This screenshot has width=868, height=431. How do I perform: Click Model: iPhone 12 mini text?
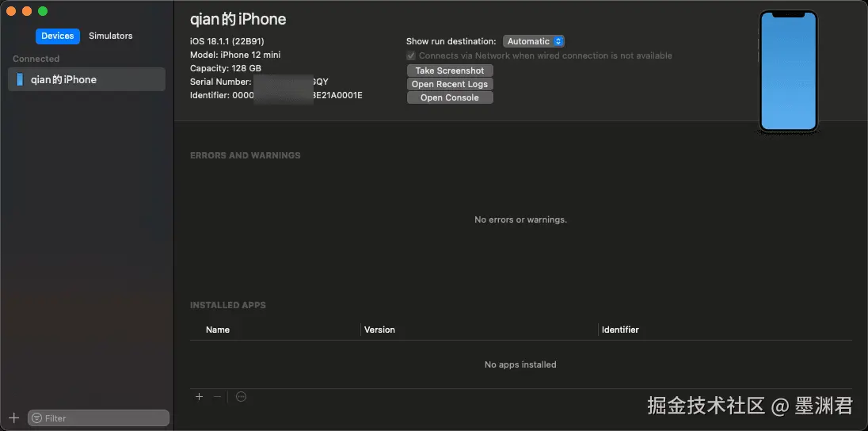235,55
